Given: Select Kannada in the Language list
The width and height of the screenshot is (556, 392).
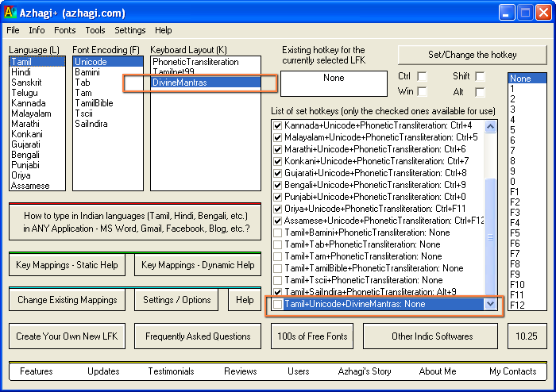Looking at the screenshot, I should pyautogui.click(x=37, y=103).
